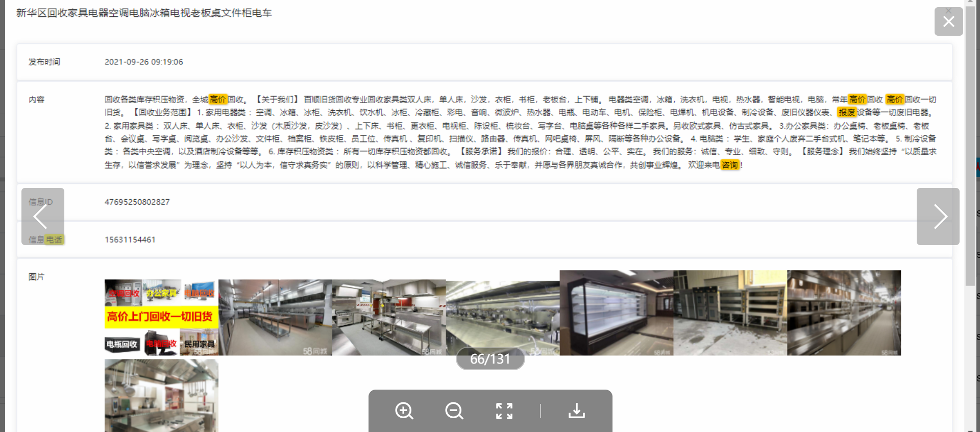Click the 发布时间 label
980x432 pixels.
pos(44,62)
